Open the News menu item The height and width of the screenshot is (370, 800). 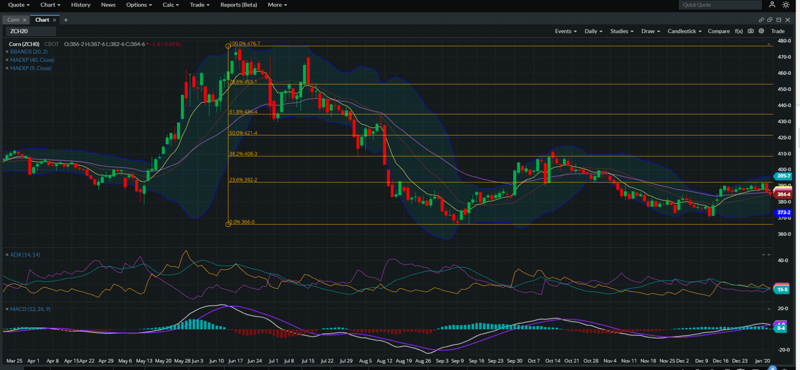click(108, 5)
